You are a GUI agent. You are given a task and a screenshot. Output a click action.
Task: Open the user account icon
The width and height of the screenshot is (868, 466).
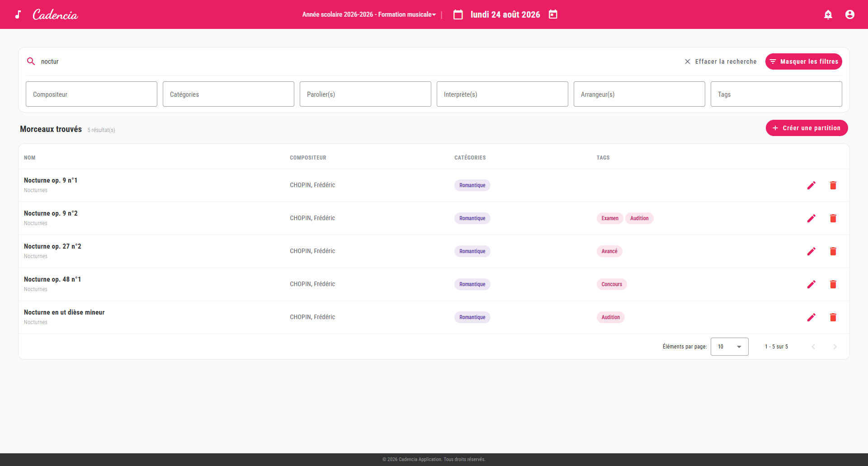coord(850,14)
